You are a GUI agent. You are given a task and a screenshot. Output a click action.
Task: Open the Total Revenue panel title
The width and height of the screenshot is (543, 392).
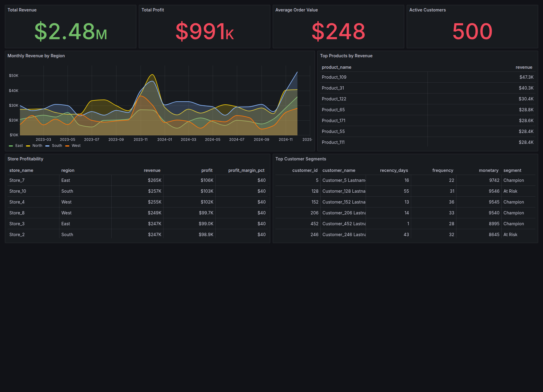click(22, 10)
